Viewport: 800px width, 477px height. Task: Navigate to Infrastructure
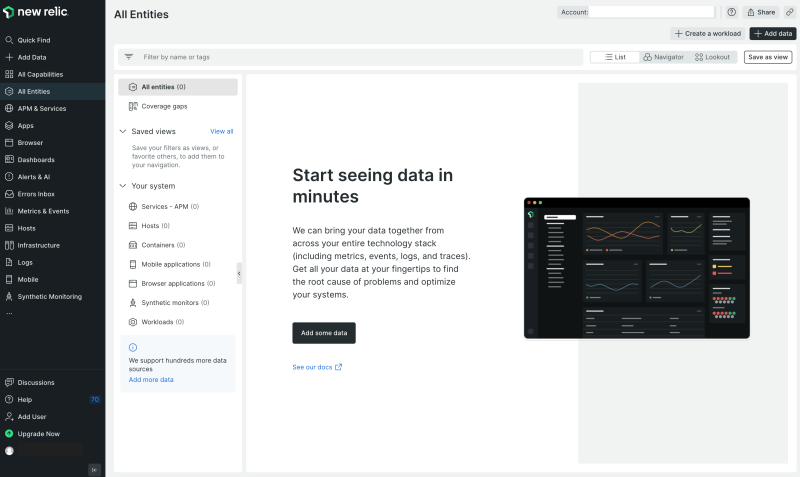coord(38,245)
